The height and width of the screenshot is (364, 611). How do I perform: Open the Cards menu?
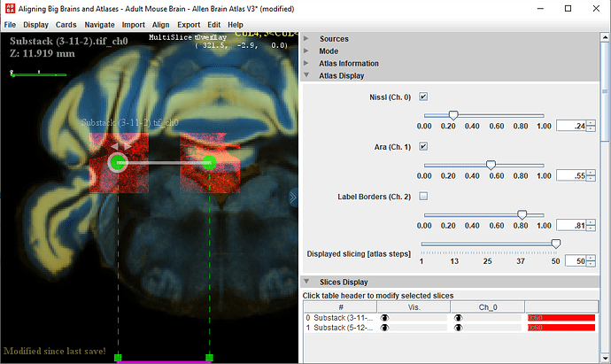click(x=66, y=25)
